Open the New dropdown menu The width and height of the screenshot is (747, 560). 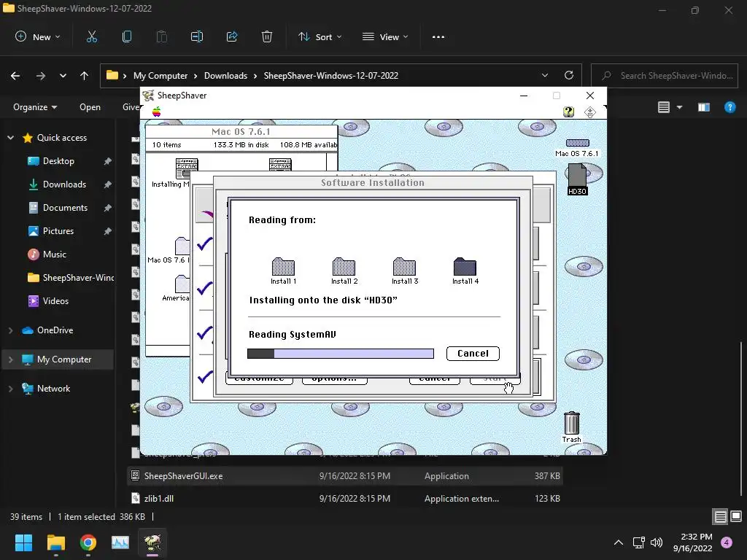coord(38,36)
